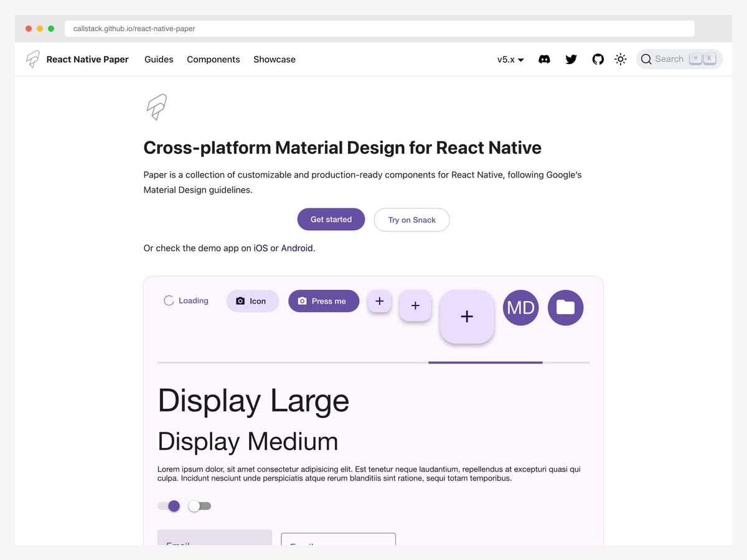This screenshot has width=747, height=560.
Task: Open the iOS demo app link
Action: (x=261, y=248)
